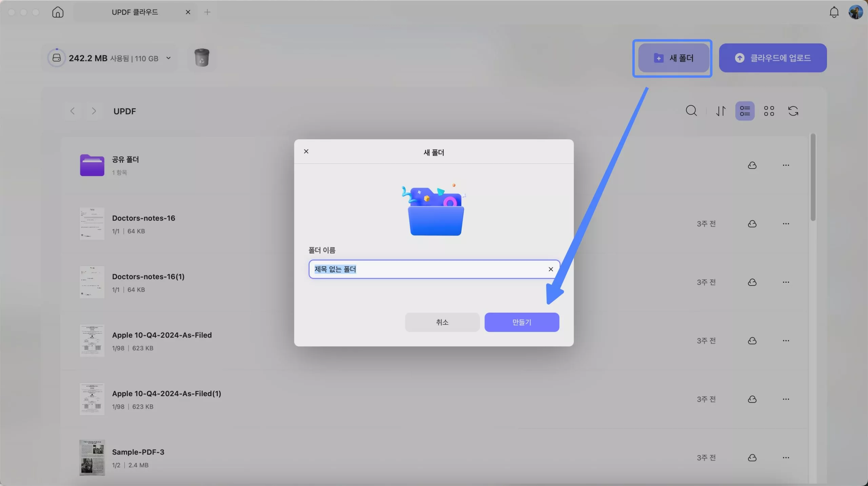Open the trash bin
The width and height of the screenshot is (868, 486).
pyautogui.click(x=202, y=58)
